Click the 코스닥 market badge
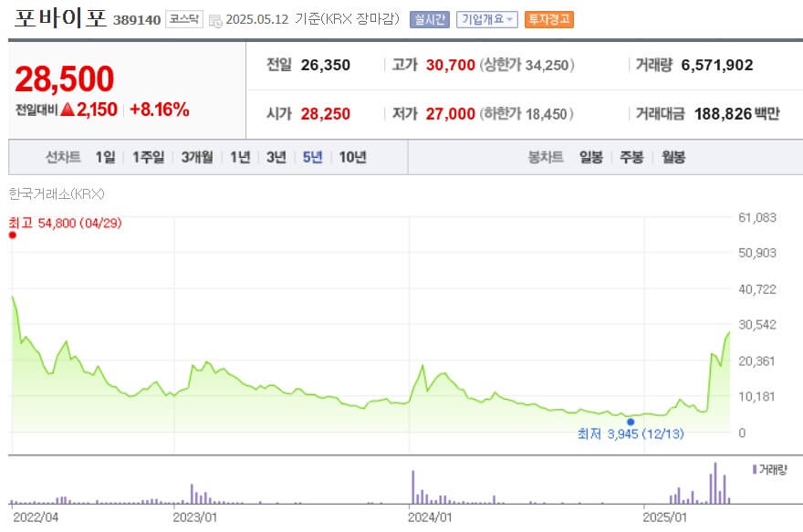Viewport: 803px width, 532px height. tap(184, 19)
